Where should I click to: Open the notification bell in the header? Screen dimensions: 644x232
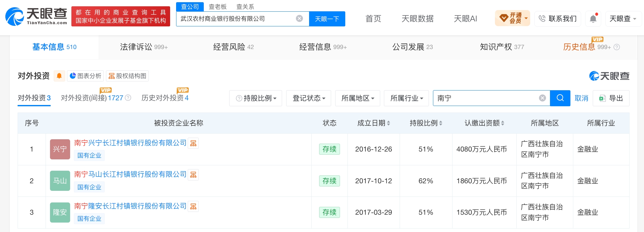pyautogui.click(x=593, y=19)
